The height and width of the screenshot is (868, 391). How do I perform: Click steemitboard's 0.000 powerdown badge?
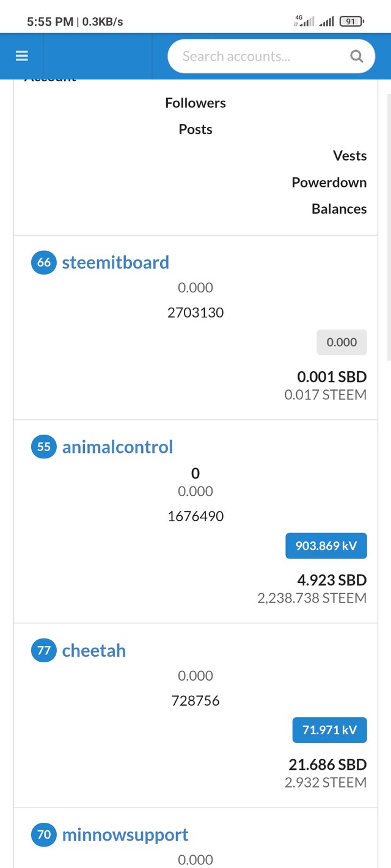coord(342,342)
